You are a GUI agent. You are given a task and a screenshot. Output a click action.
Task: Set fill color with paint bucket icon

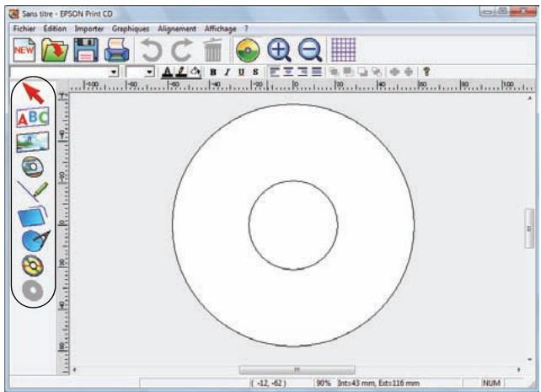click(196, 72)
